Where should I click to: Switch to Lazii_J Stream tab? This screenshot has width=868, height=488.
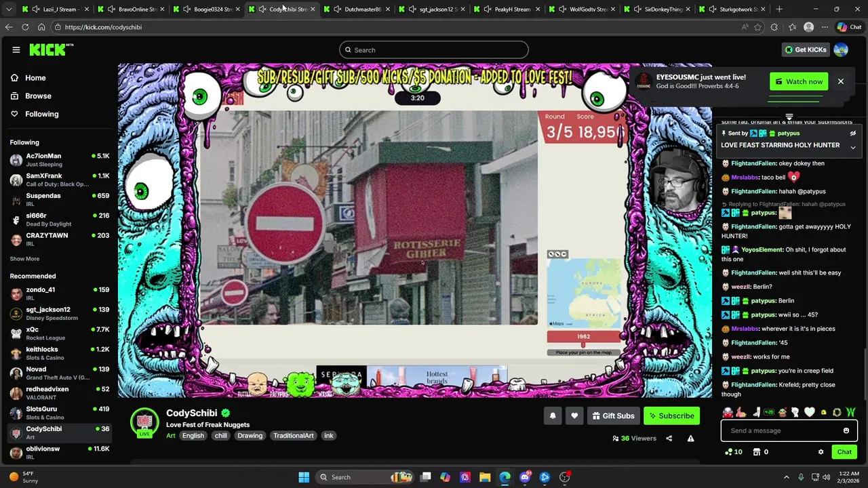coord(54,9)
